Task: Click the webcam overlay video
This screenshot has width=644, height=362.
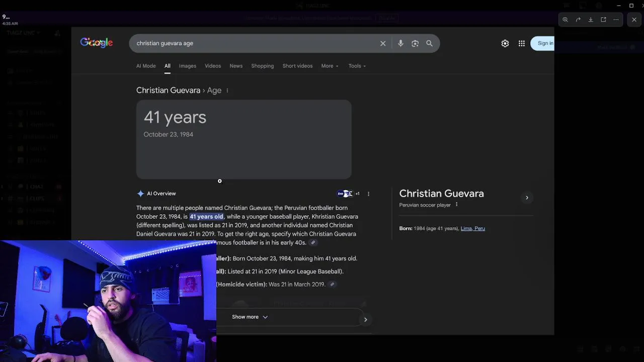Action: [108, 301]
